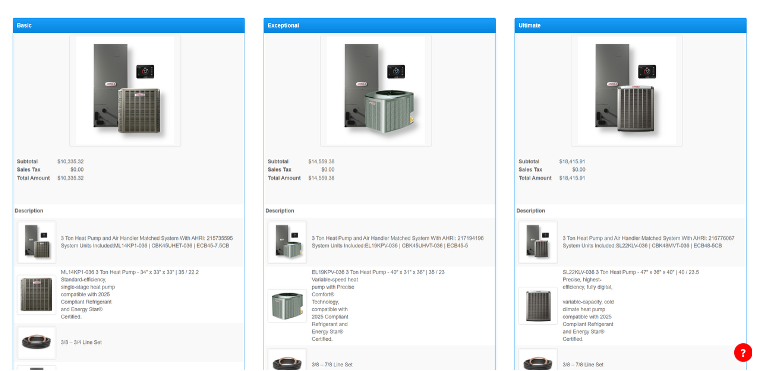759x371 pixels.
Task: Click the Exceptional Subtotal value
Action: (x=321, y=161)
